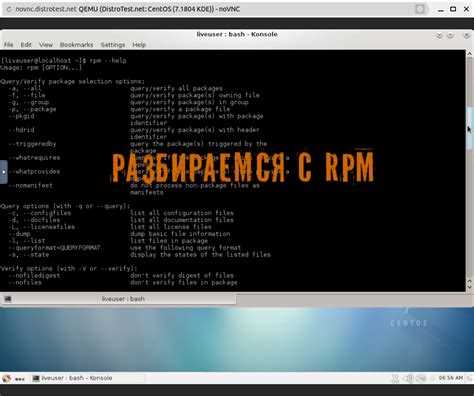
Task: Click the browser reload icon
Action: click(x=9, y=9)
